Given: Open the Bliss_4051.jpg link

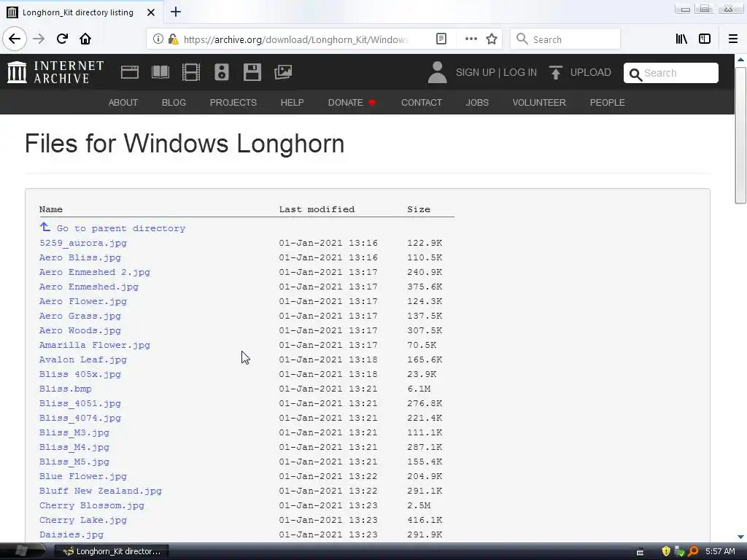Looking at the screenshot, I should pyautogui.click(x=80, y=403).
